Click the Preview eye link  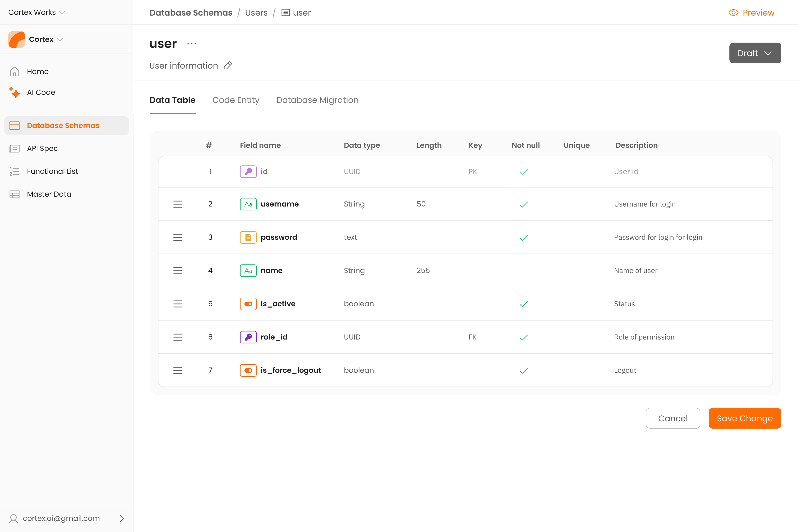[751, 12]
